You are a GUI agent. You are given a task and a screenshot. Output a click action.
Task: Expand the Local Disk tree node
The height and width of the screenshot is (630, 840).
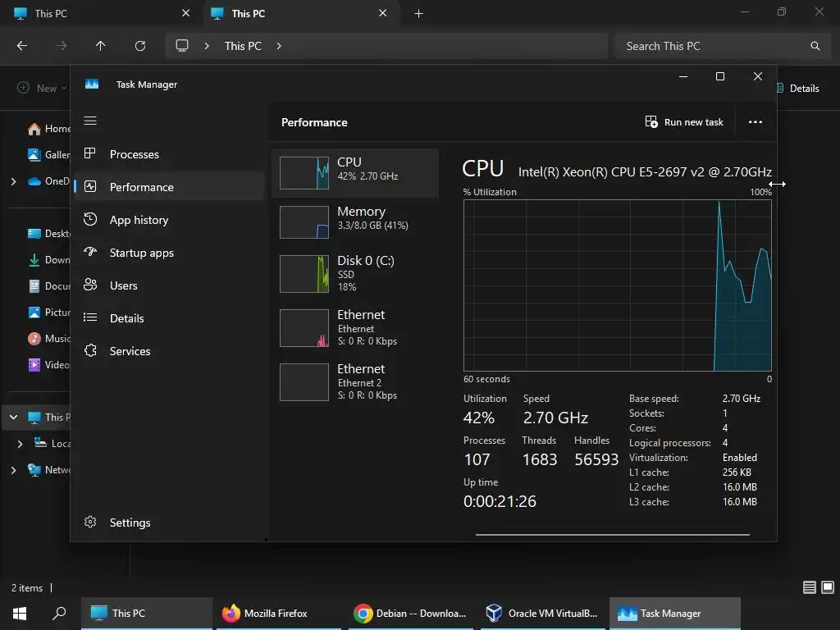[x=20, y=444]
